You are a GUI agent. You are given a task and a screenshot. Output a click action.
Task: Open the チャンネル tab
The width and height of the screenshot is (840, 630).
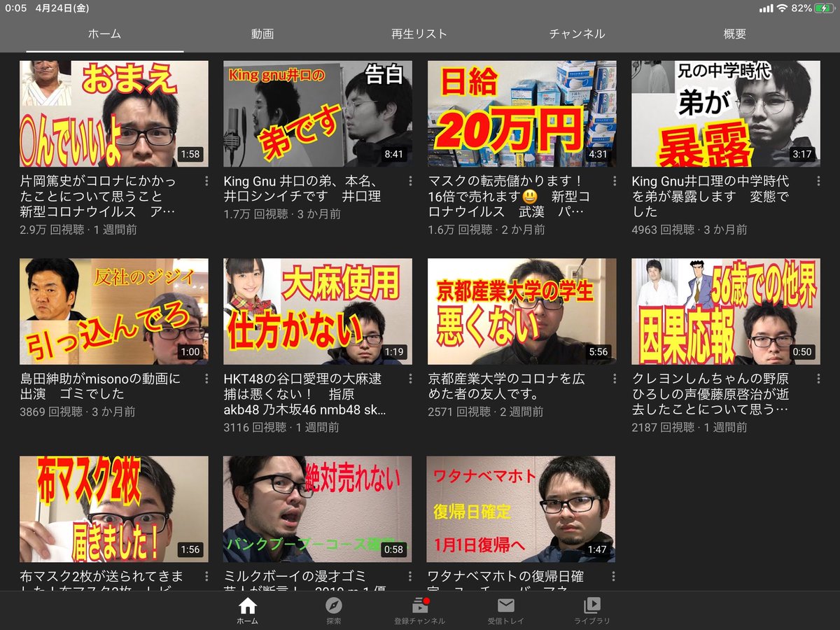click(x=577, y=34)
